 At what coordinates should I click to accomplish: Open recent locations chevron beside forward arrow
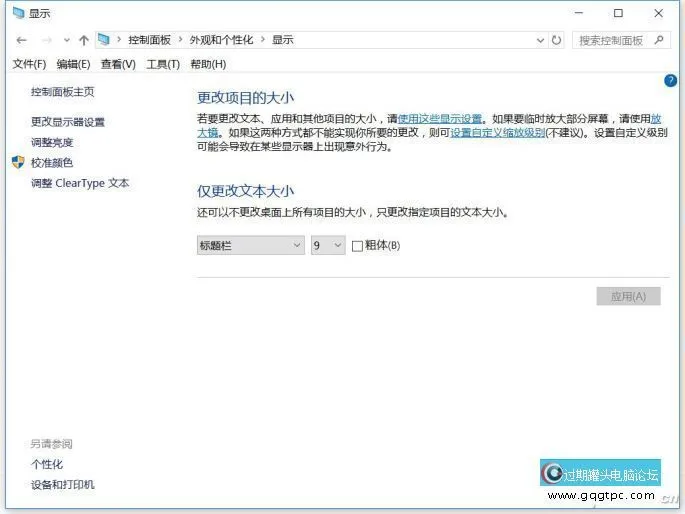coord(66,41)
